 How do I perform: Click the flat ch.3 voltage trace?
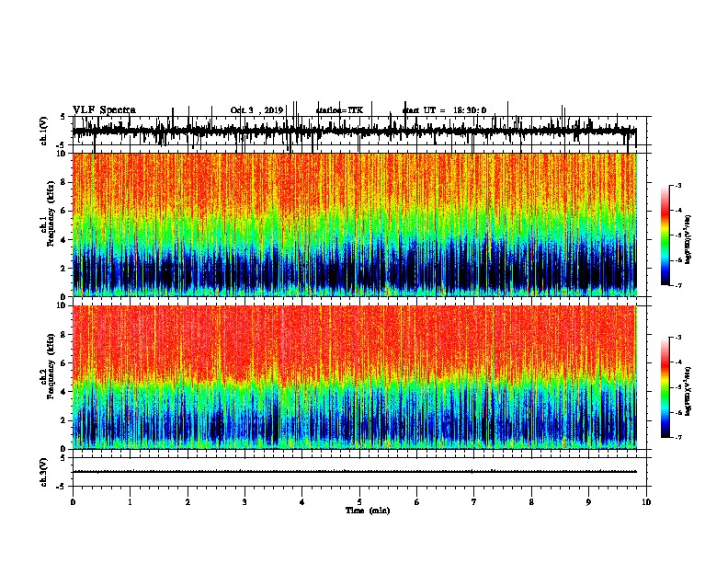(x=355, y=472)
